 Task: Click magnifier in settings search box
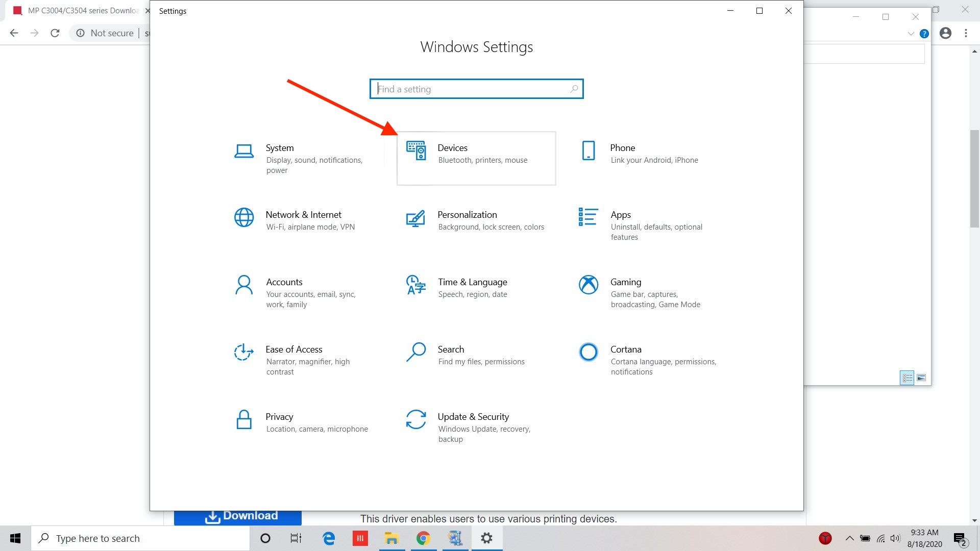[574, 89]
